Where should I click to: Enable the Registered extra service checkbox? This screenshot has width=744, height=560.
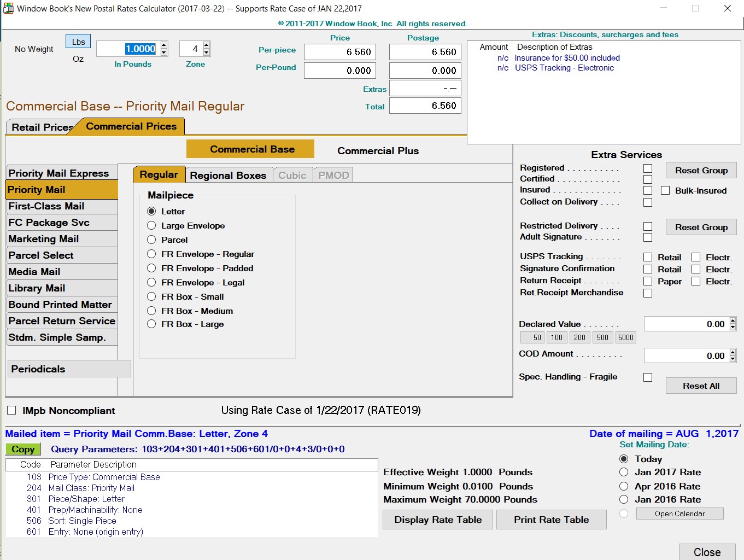tap(648, 168)
